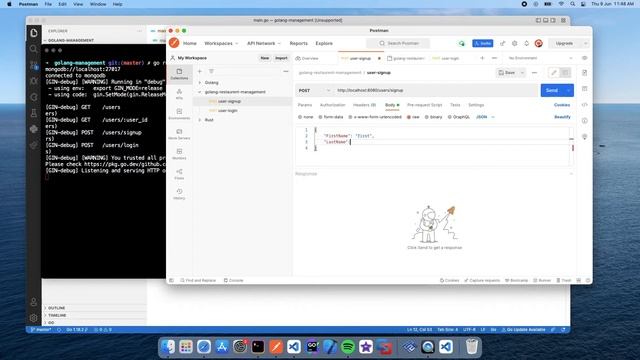Open the Workspaces dropdown
Image resolution: width=640 pixels, height=360 pixels.
(221, 43)
